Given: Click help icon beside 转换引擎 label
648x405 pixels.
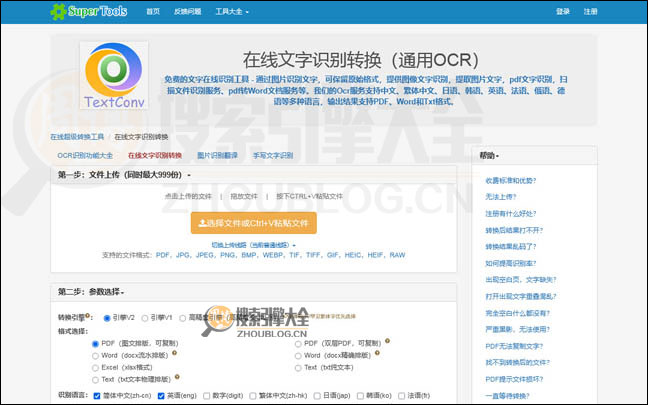Looking at the screenshot, I should (x=87, y=315).
